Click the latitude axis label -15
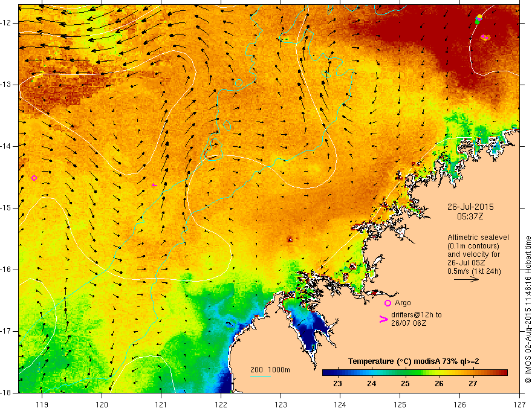Image resolution: width=532 pixels, height=411 pixels. 7,208
